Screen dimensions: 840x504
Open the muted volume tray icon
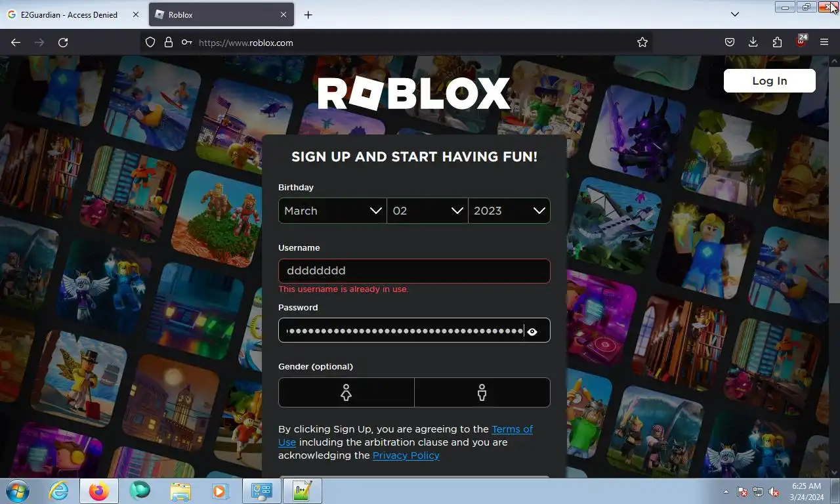pos(774,492)
